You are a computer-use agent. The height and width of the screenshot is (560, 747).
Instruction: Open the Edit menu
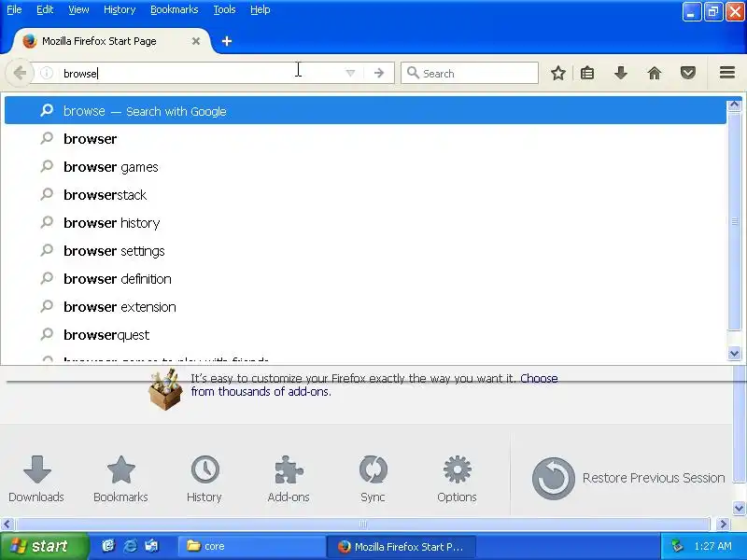(x=45, y=9)
